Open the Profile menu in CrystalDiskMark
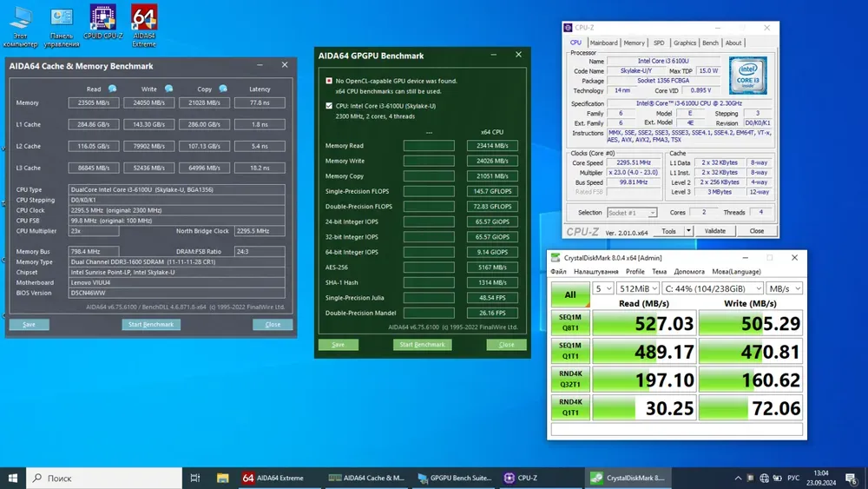The width and height of the screenshot is (868, 489). 635,271
